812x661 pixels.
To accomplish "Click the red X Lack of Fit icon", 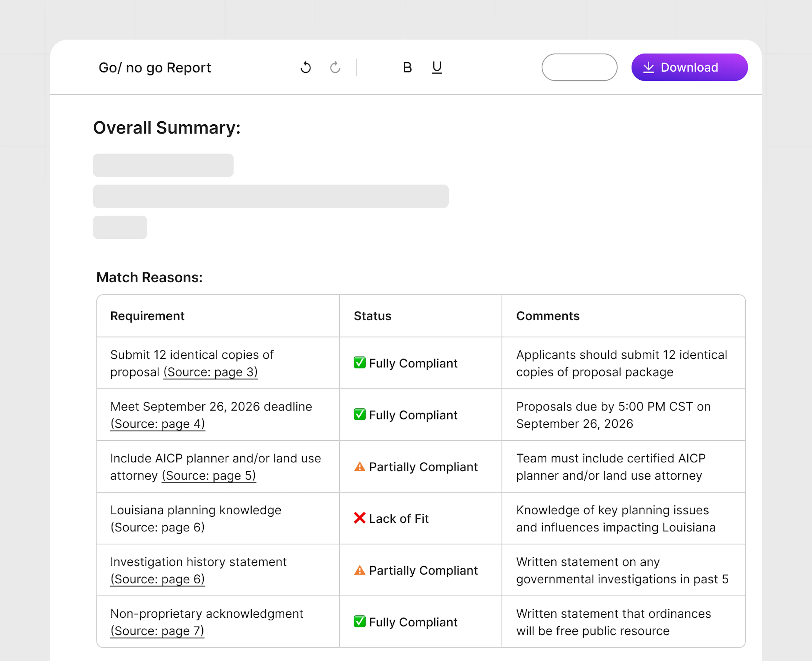I will click(x=359, y=518).
